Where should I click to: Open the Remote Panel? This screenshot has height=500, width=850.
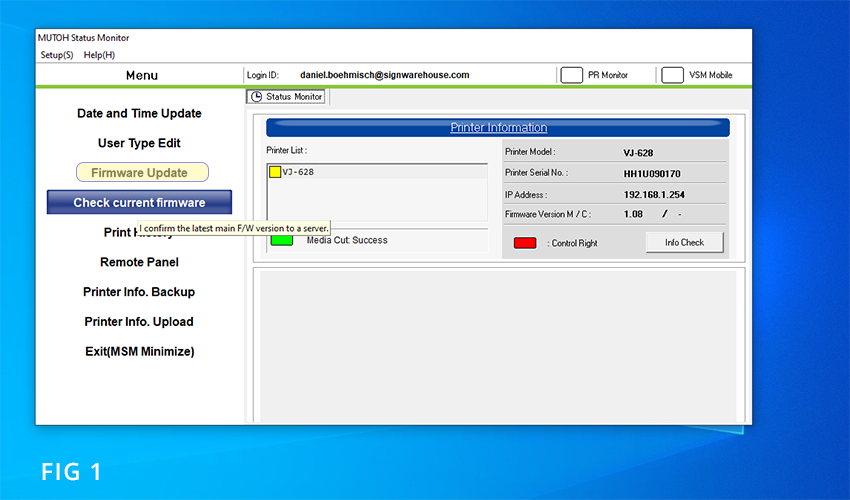[139, 262]
